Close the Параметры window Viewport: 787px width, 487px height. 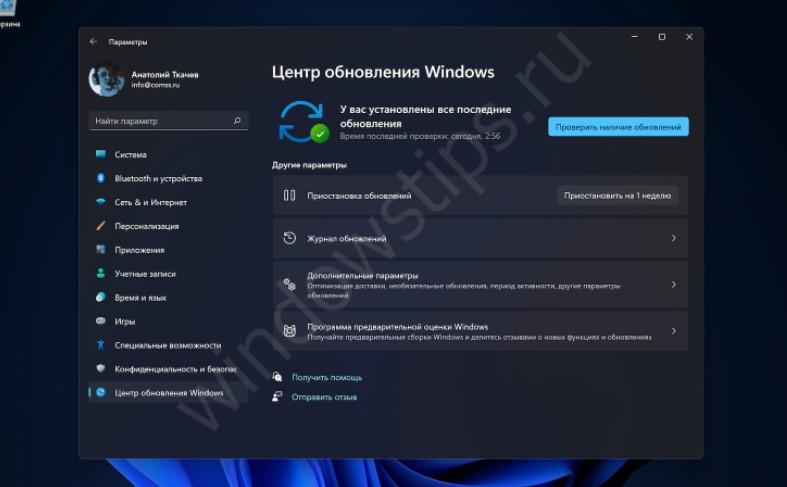(x=689, y=37)
